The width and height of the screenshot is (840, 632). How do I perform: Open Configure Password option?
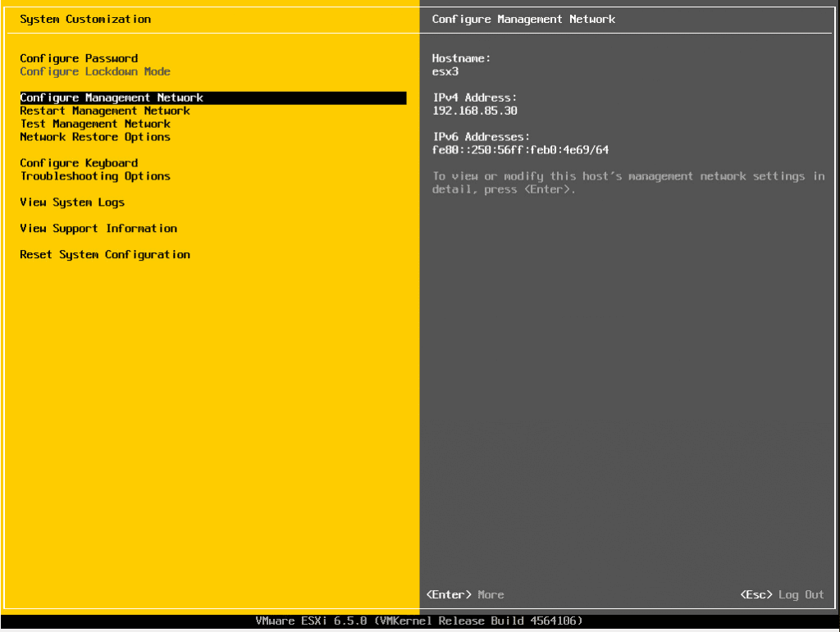click(x=78, y=58)
